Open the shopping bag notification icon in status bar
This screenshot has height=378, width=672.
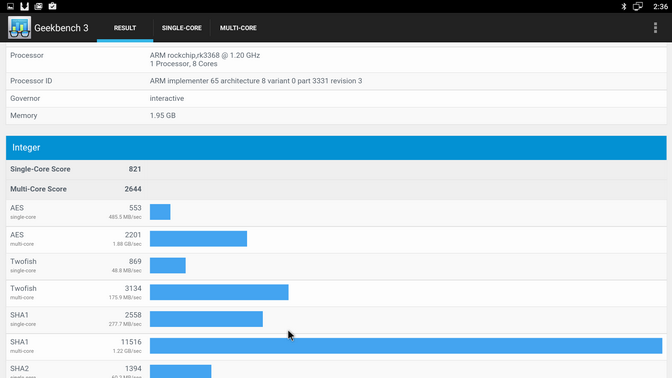tap(52, 6)
